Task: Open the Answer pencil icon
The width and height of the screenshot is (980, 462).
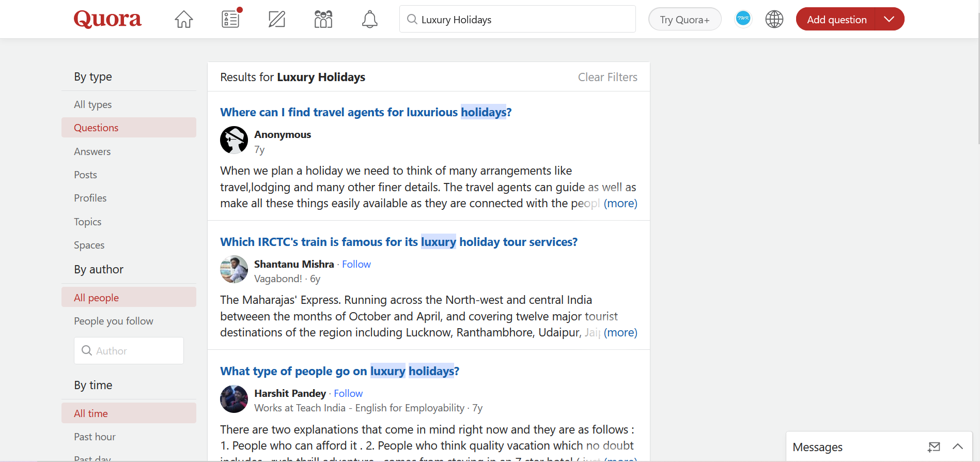Action: click(277, 20)
